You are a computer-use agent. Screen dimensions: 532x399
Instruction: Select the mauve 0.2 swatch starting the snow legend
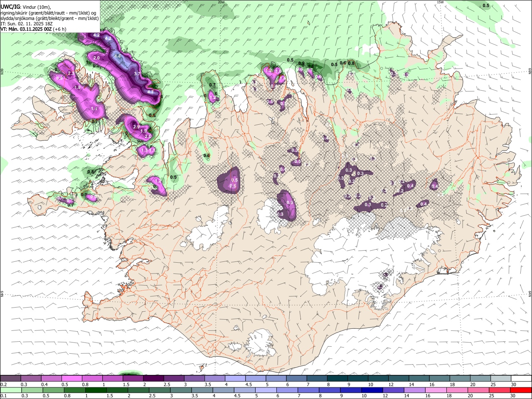tap(11, 379)
